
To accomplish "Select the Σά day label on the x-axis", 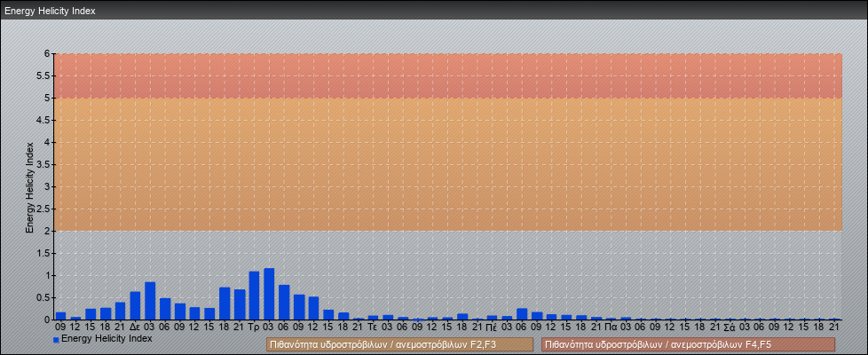I will [730, 327].
